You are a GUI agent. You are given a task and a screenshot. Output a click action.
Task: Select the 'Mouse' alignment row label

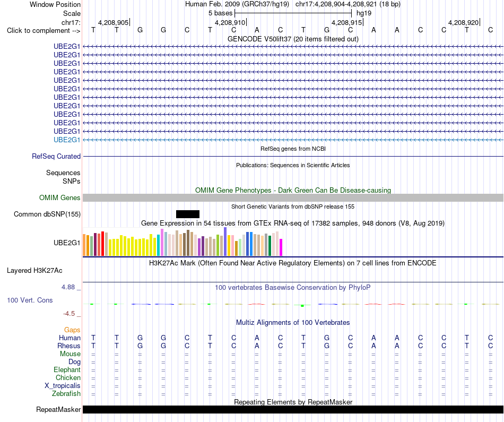click(x=70, y=354)
